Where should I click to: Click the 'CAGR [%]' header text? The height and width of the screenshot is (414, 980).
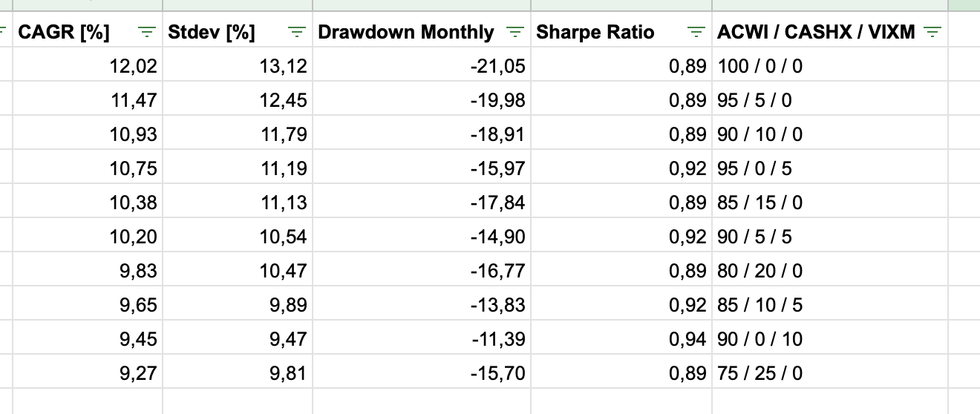(x=64, y=32)
